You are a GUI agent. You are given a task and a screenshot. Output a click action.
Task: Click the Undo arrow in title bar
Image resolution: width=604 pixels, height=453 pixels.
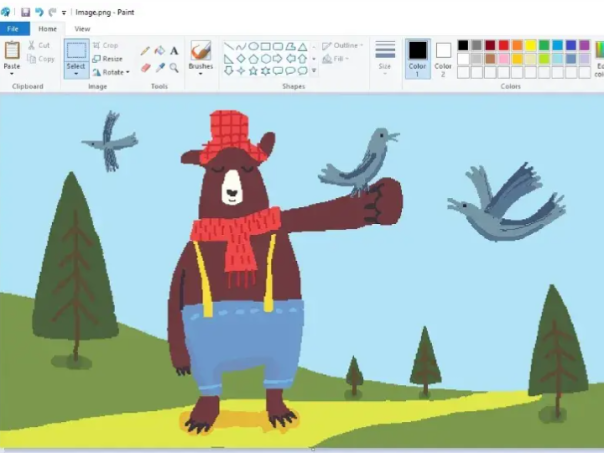tap(39, 12)
